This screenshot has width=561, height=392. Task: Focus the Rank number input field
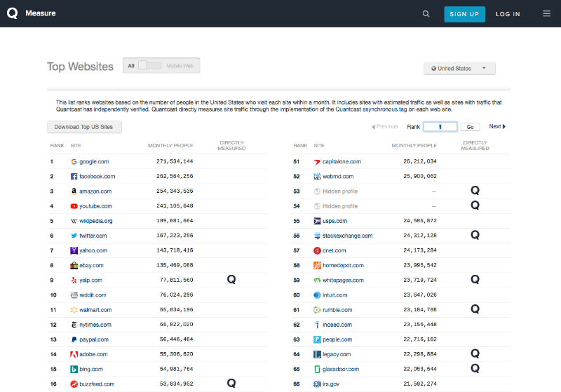(440, 127)
